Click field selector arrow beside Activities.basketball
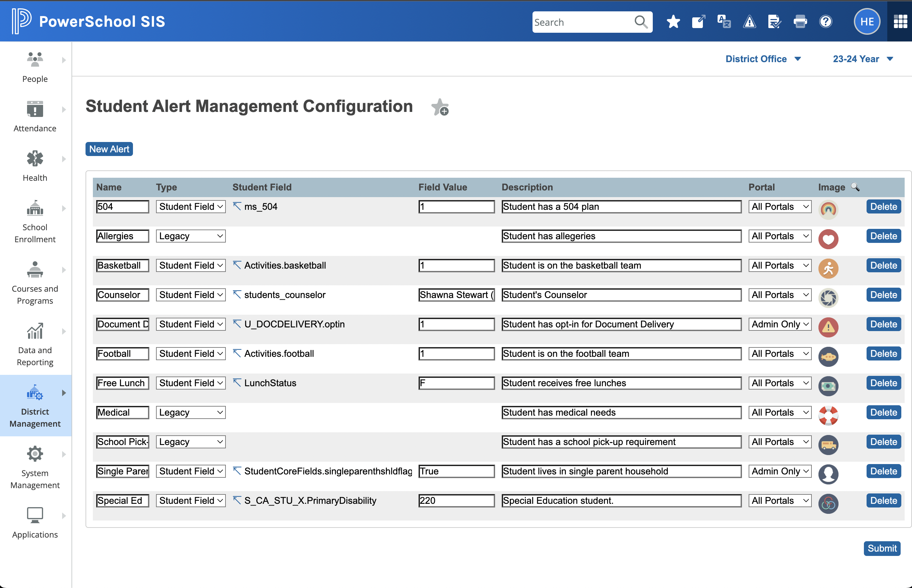The width and height of the screenshot is (912, 588). tap(237, 265)
